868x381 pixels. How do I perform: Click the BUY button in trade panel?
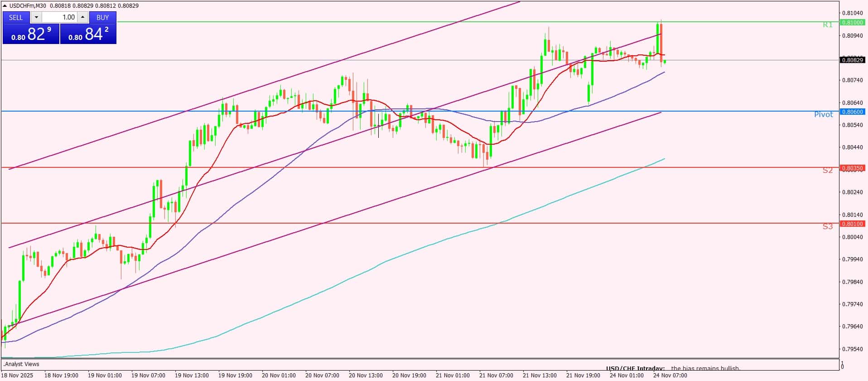point(103,17)
